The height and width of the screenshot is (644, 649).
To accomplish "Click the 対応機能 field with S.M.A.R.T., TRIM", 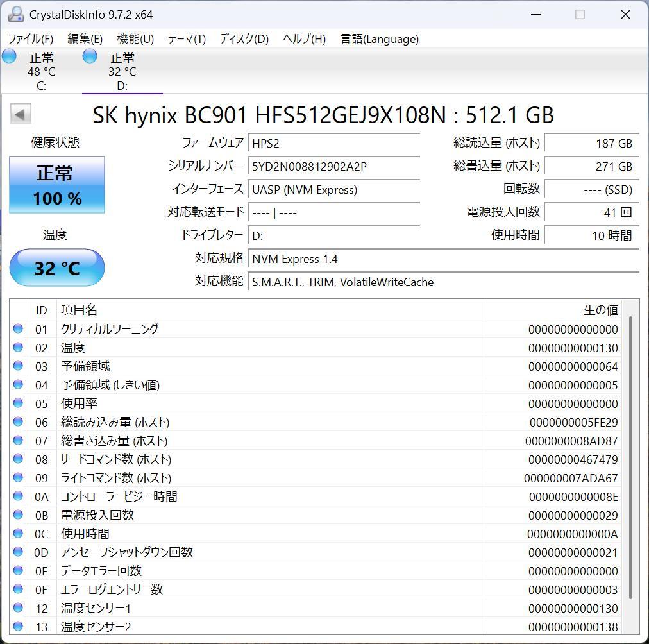I will point(444,282).
